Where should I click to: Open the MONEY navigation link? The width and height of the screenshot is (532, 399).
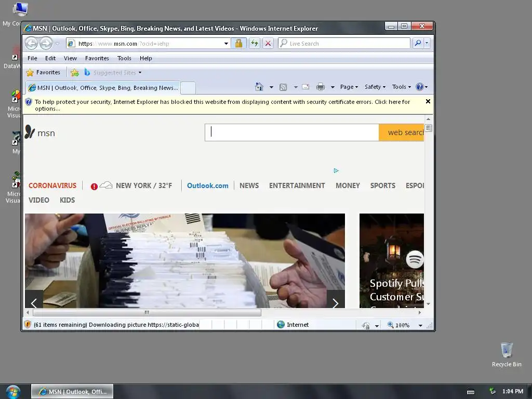[x=348, y=185]
